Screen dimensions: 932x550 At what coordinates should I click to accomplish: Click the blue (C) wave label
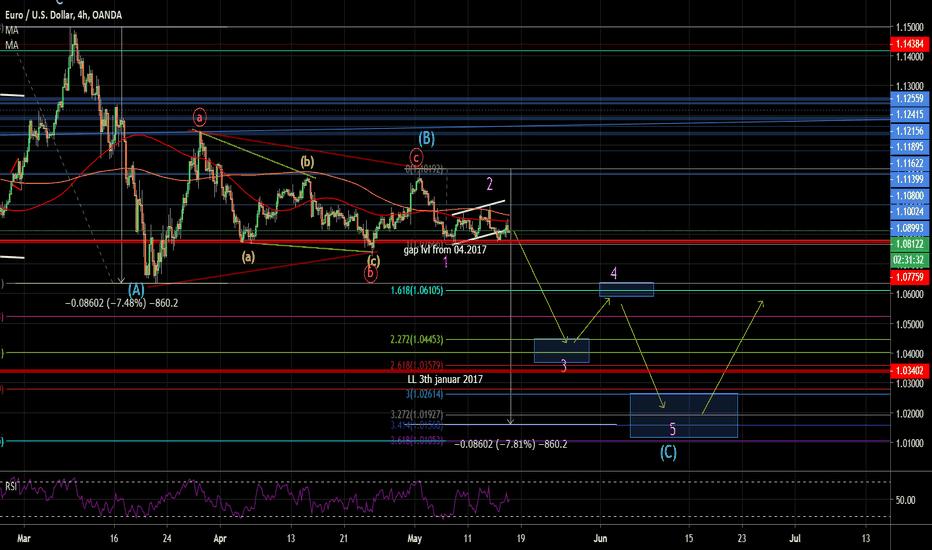(668, 452)
